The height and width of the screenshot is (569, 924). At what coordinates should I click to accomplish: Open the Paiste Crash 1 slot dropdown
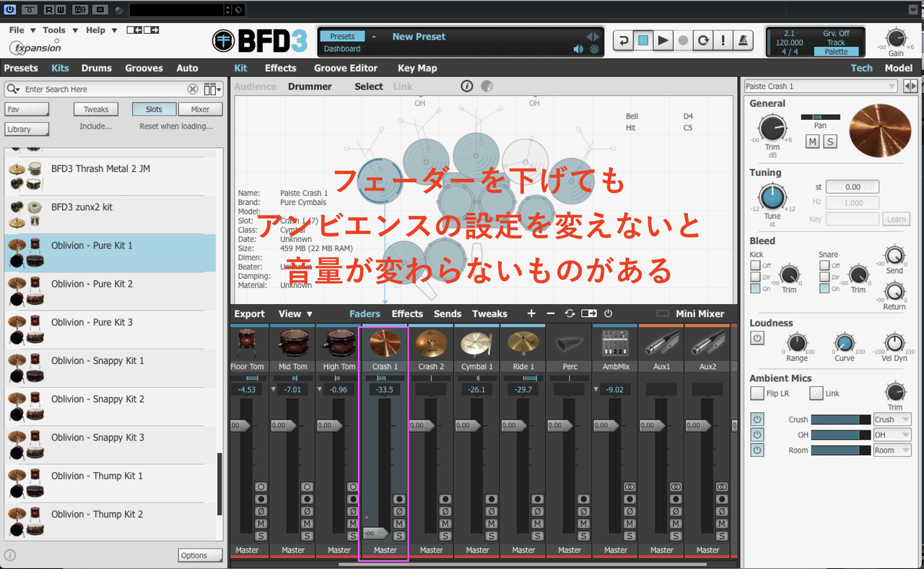(x=821, y=86)
